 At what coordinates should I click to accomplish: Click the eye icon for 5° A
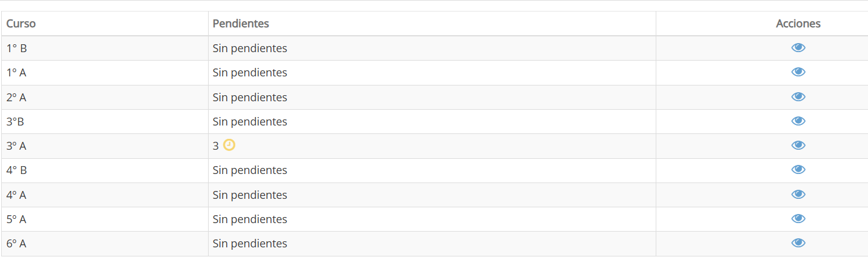tap(798, 219)
